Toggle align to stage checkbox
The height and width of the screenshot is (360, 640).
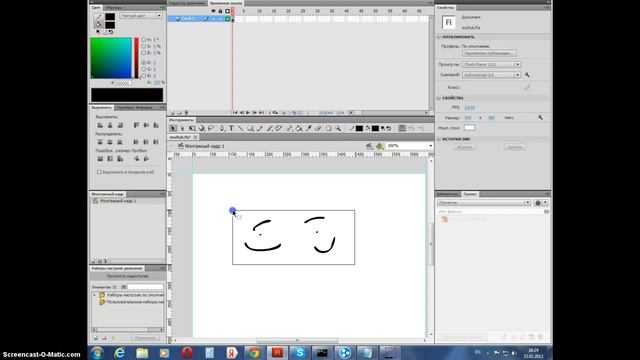point(99,172)
